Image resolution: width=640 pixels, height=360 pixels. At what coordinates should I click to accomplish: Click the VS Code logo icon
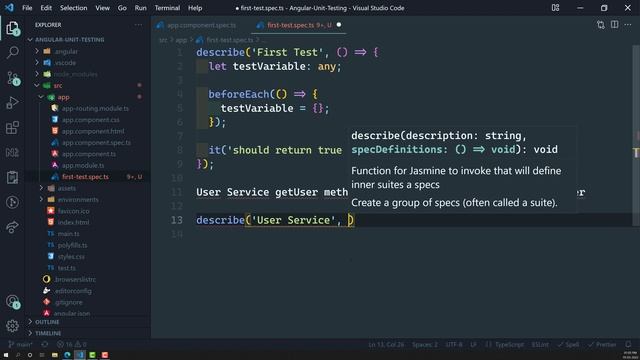point(9,7)
